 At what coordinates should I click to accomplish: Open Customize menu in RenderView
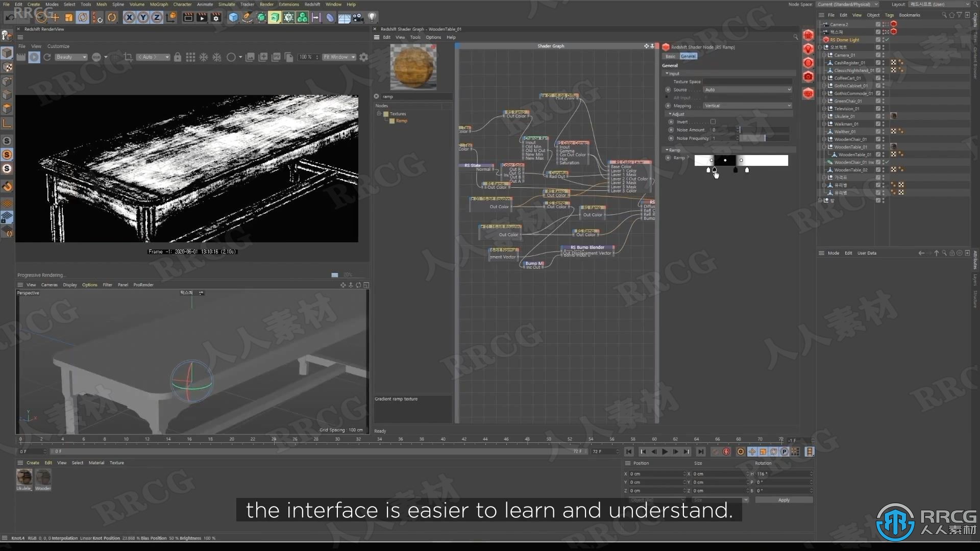point(58,46)
